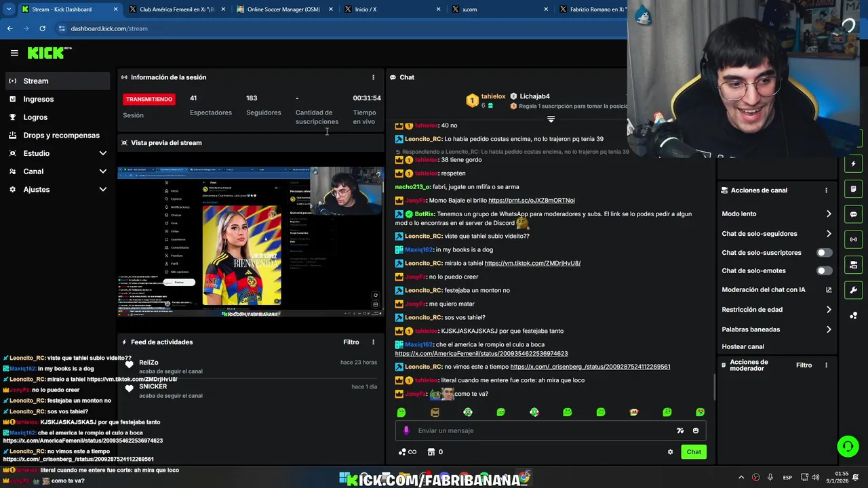Image resolution: width=868 pixels, height=488 pixels.
Task: Click Filtro in activity feed header
Action: (x=351, y=342)
